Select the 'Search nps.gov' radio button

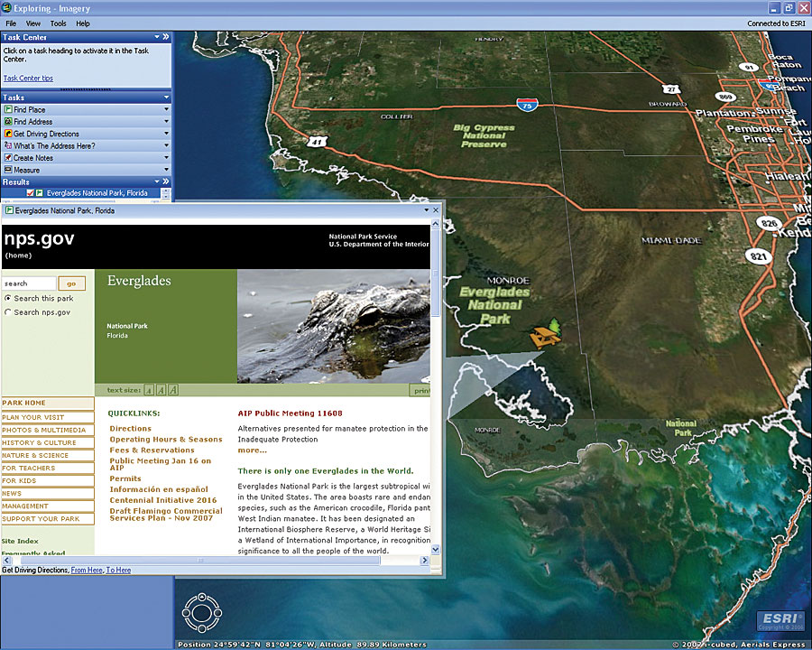point(8,312)
